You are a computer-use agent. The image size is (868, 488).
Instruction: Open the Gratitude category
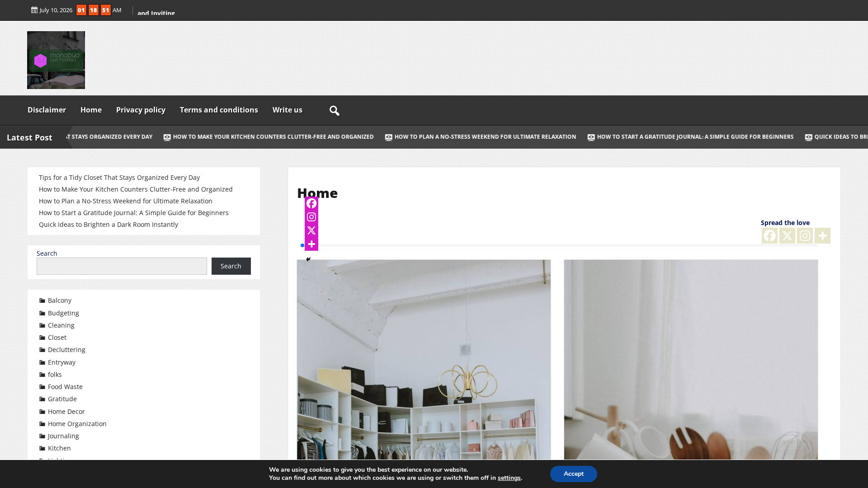coord(62,399)
